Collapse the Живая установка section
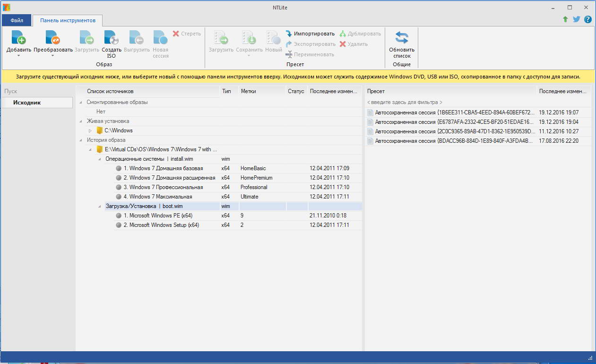This screenshot has height=364, width=596. pos(81,121)
